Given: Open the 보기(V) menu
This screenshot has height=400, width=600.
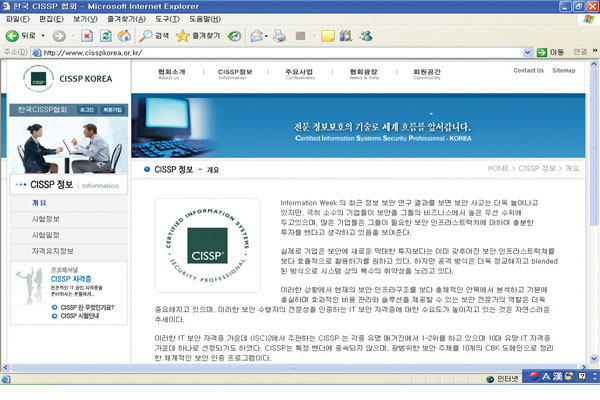Looking at the screenshot, I should (85, 19).
